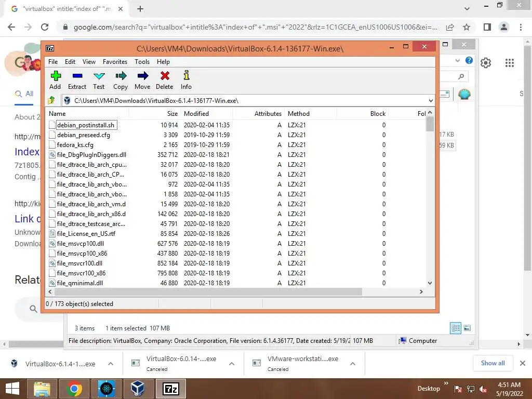The image size is (532, 399).
Task: Click Windows Start button
Action: (12, 389)
